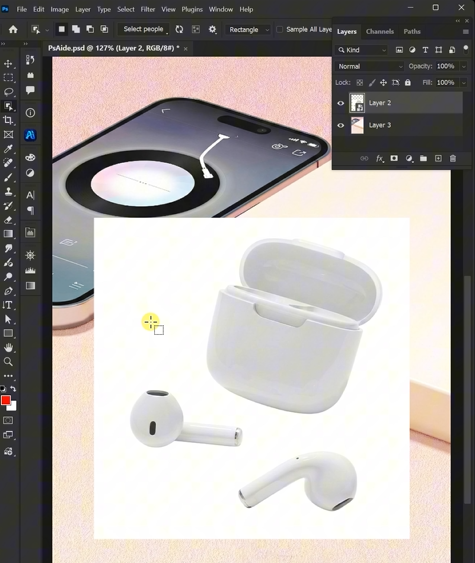Click the Opacity 100% value field

(446, 66)
